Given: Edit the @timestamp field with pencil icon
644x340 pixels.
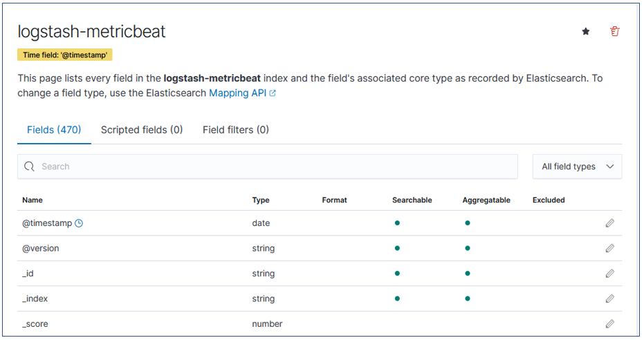Looking at the screenshot, I should (610, 223).
